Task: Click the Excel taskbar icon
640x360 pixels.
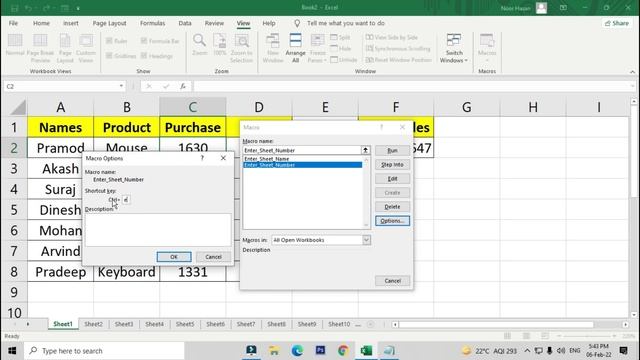Action: (x=366, y=351)
